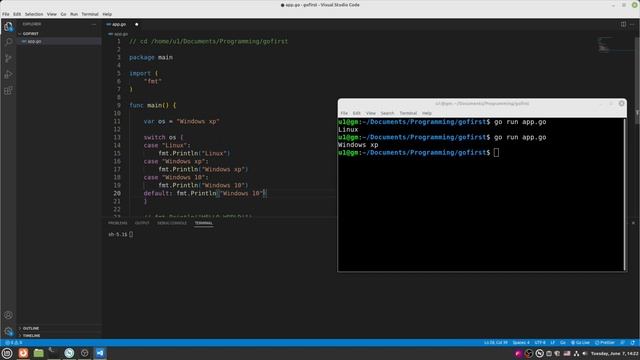Click the terminal window's vertical scrollbar
The width and height of the screenshot is (640, 360).
click(x=625, y=194)
